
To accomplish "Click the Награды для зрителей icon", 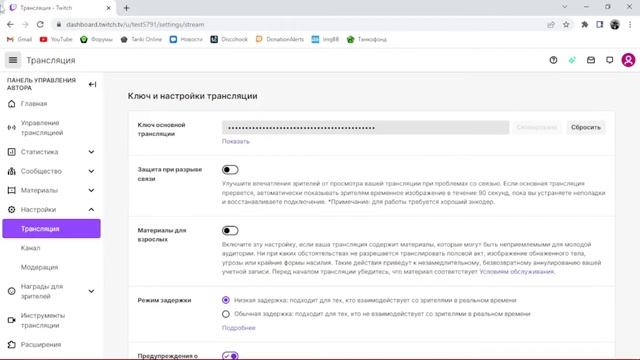I will tap(11, 291).
